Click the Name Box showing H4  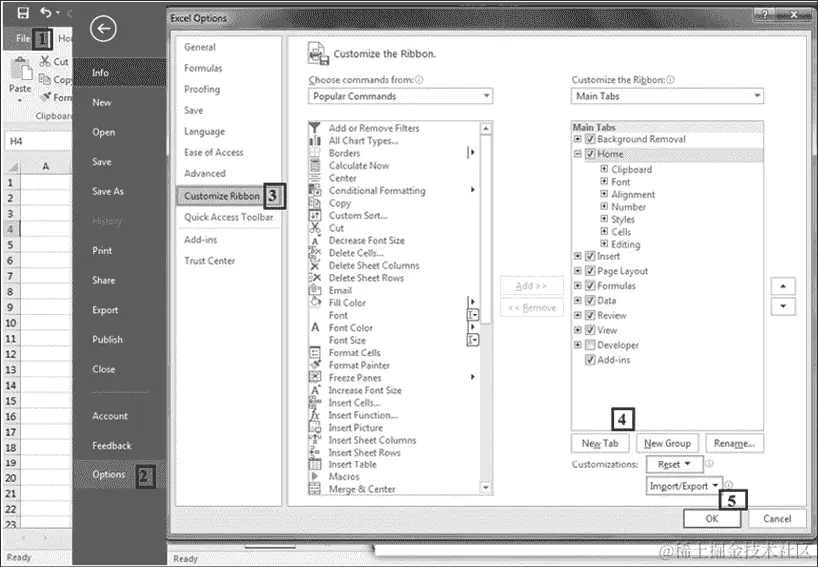point(38,141)
